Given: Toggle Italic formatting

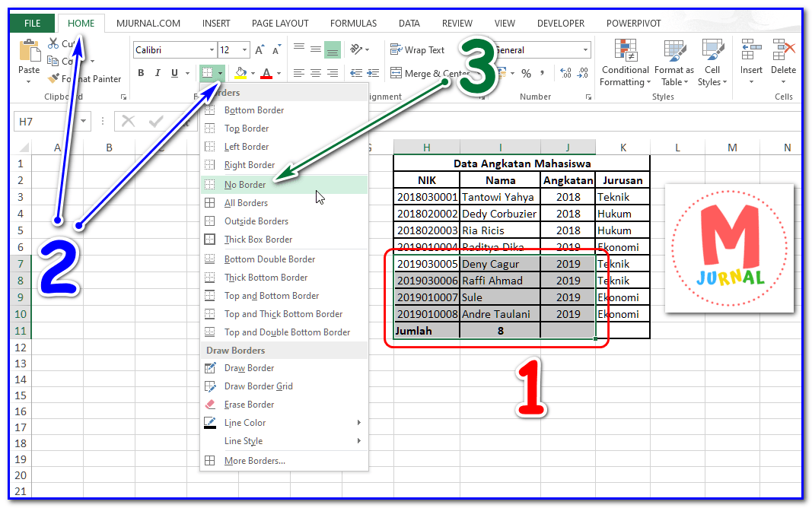Looking at the screenshot, I should click(x=158, y=73).
